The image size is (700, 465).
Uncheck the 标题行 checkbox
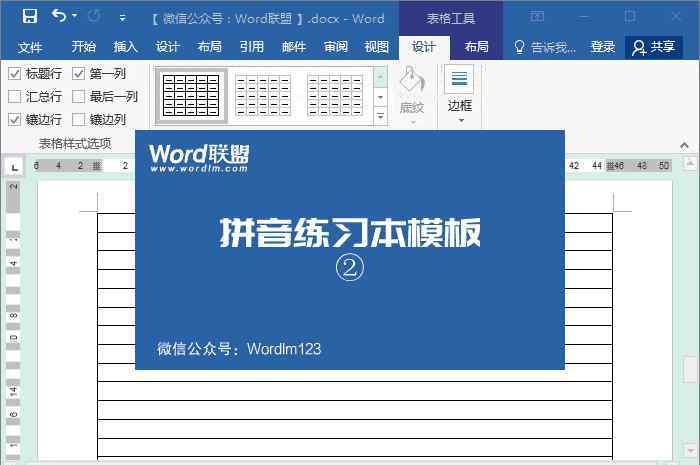click(15, 74)
